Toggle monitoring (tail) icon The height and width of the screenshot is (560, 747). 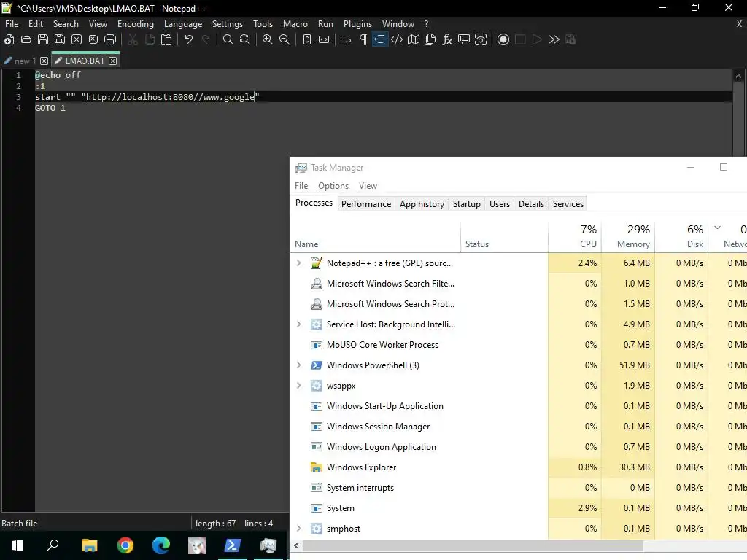pyautogui.click(x=481, y=39)
